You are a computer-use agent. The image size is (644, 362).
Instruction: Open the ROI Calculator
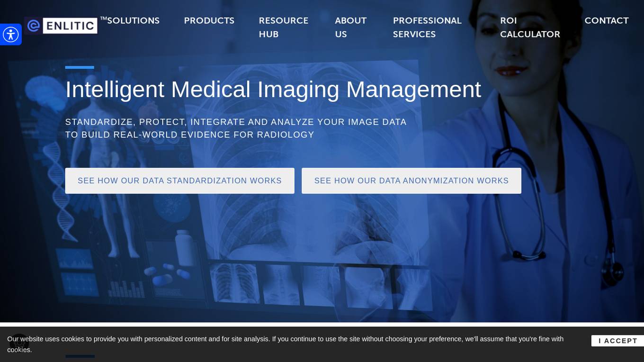coord(530,27)
